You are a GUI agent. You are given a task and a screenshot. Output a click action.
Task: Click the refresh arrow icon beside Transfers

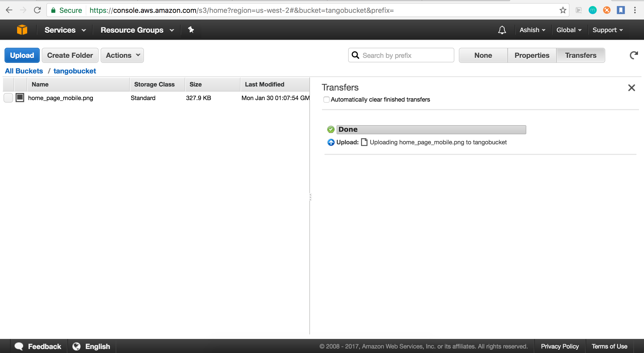634,55
